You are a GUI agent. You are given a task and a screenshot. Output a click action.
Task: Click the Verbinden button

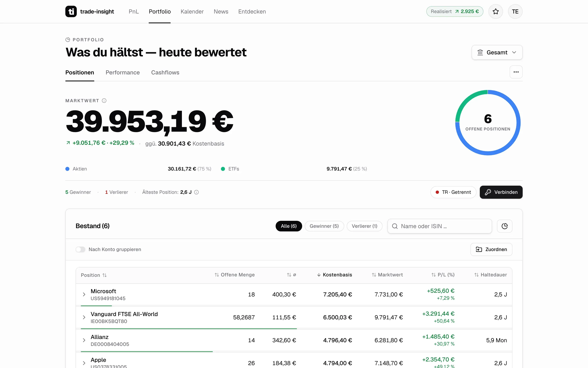[x=501, y=192]
